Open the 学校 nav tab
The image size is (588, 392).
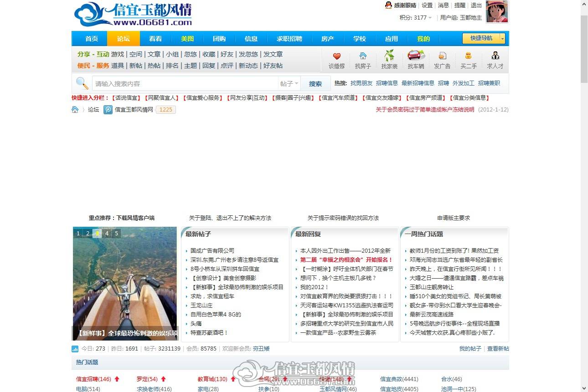click(360, 39)
